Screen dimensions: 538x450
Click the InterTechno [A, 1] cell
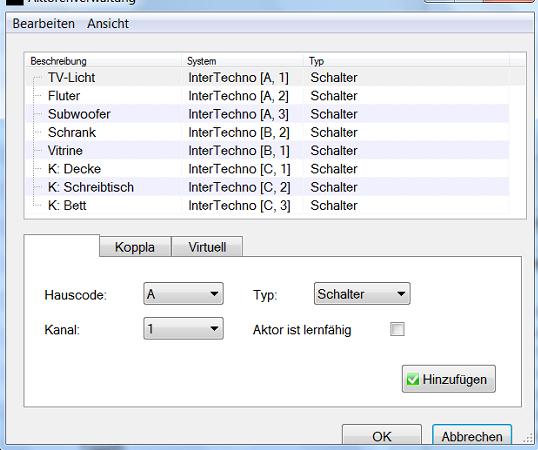tap(238, 78)
